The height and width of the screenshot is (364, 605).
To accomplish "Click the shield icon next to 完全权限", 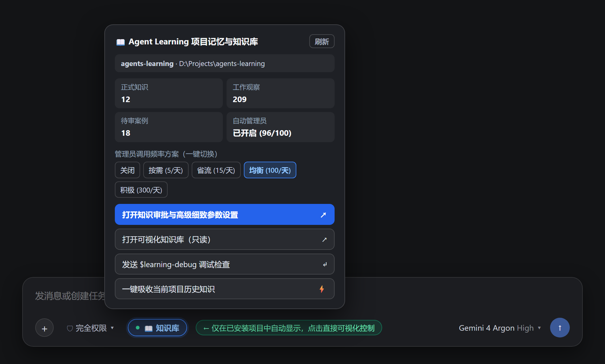I will pyautogui.click(x=70, y=328).
